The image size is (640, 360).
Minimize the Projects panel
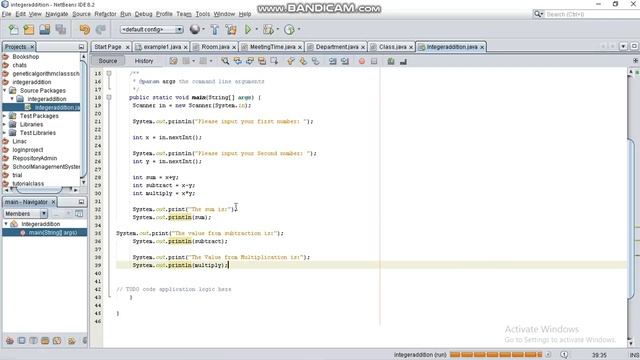tap(81, 47)
